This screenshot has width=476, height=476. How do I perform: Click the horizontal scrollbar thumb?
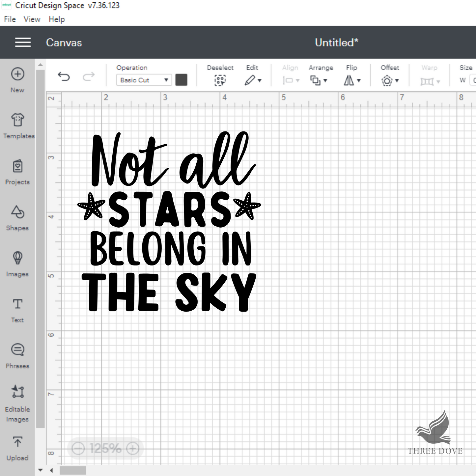73,470
